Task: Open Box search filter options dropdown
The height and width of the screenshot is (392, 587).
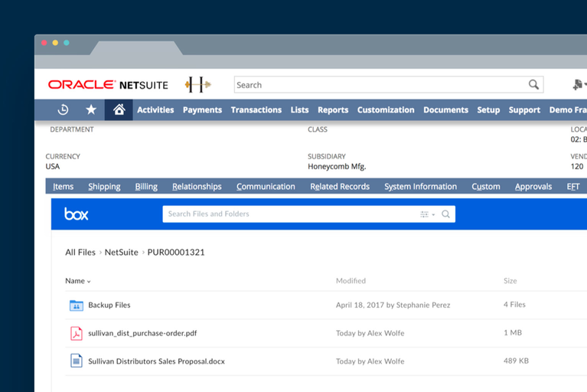Action: coord(427,214)
